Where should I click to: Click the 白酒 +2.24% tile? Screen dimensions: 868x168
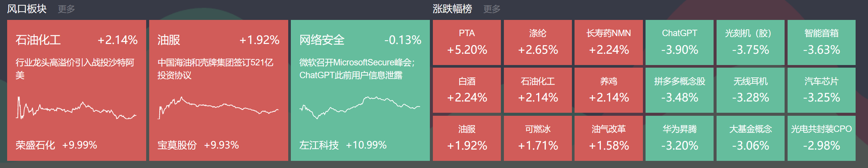[x=467, y=90]
